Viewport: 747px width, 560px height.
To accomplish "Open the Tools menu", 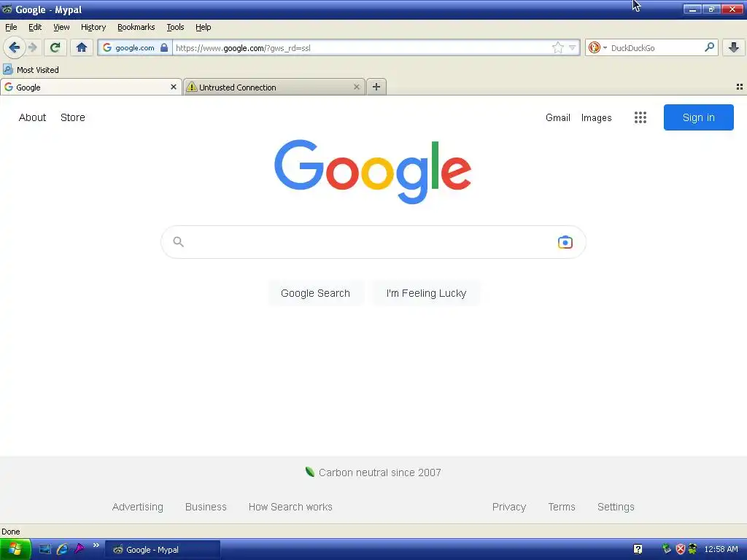I will point(175,27).
